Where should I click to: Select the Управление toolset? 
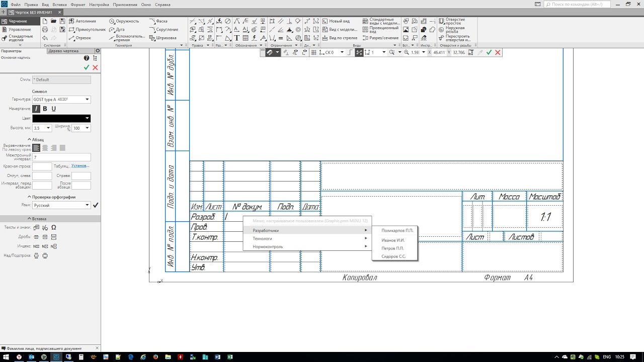[x=19, y=29]
